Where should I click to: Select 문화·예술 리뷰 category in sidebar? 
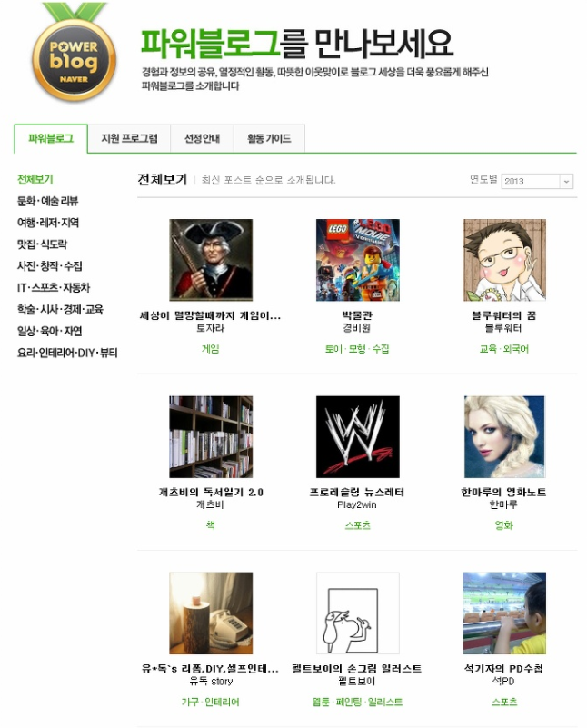click(47, 201)
